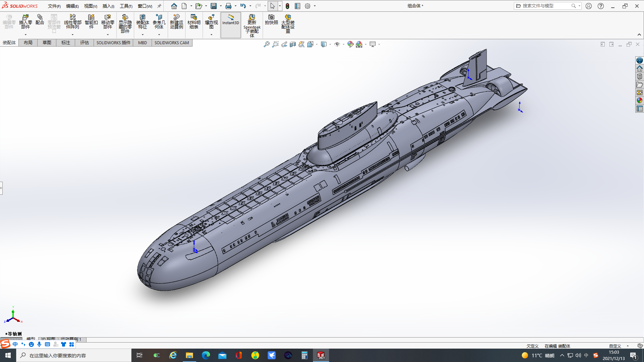Open the 工具(T) menu
Screen dimensions: 644x362
point(126,6)
